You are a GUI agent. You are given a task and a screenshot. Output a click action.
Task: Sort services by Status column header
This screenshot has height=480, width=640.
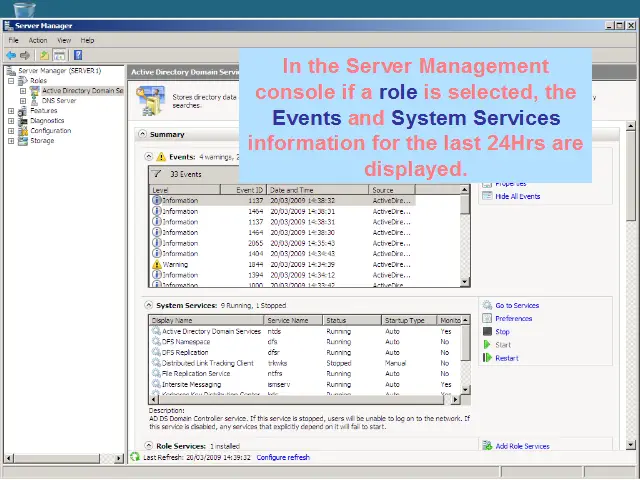352,320
